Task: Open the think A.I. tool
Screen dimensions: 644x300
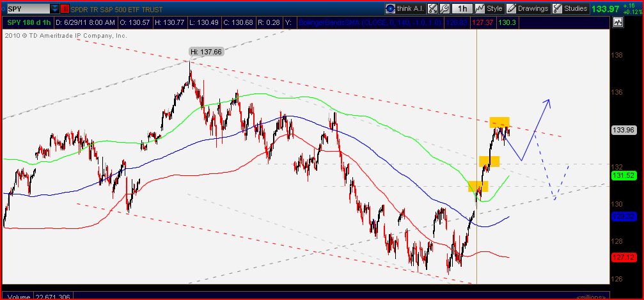Action: click(405, 8)
